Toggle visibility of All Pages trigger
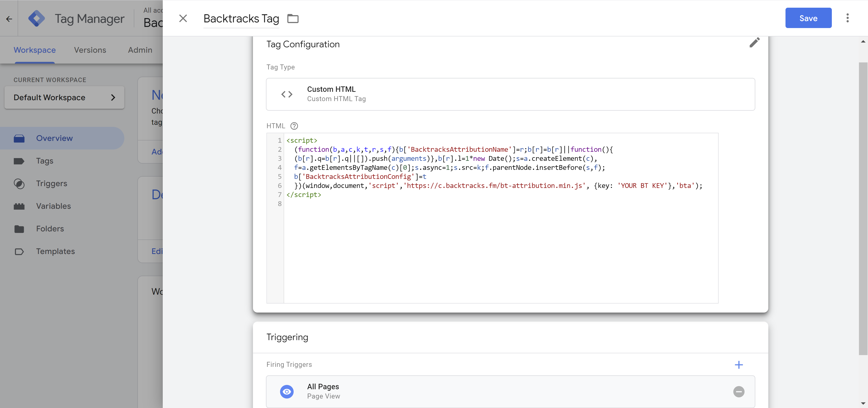This screenshot has height=408, width=868. 287,391
